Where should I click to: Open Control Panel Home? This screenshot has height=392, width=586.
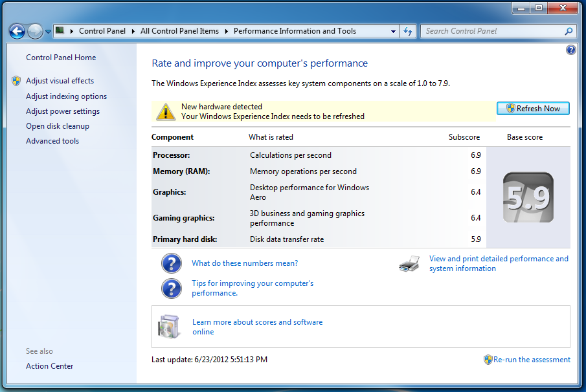61,58
